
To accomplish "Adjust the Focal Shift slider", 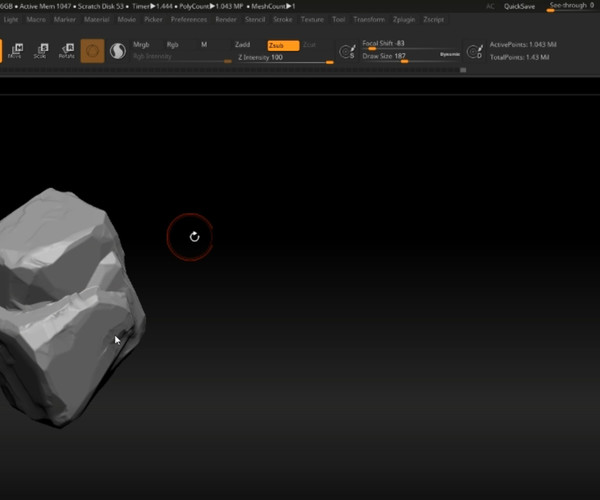I will pos(411,44).
